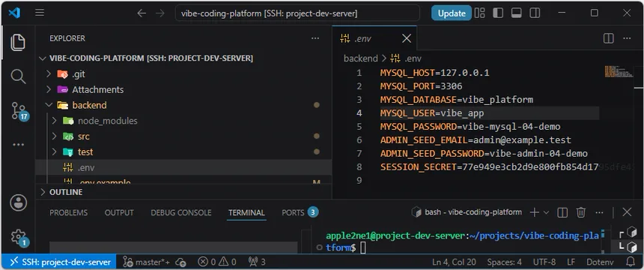Click the Update button in title bar
The height and width of the screenshot is (270, 644).
point(452,13)
